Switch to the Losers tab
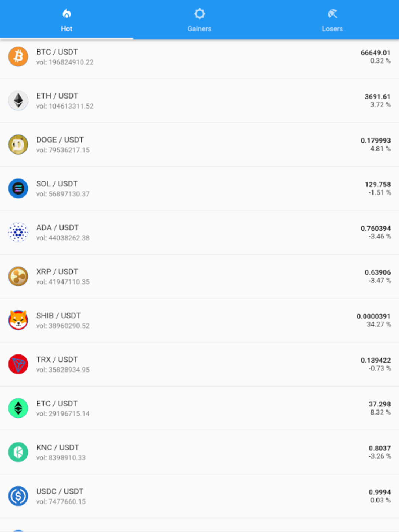 pyautogui.click(x=332, y=20)
